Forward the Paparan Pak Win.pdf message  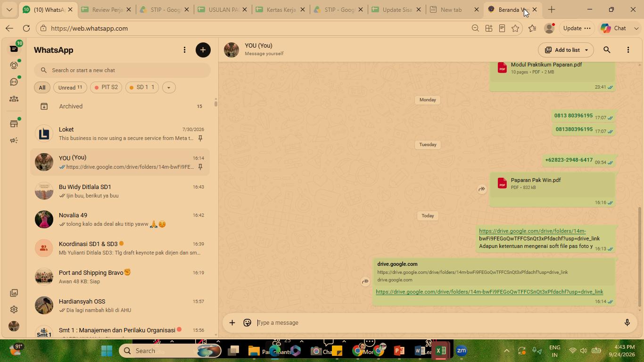pyautogui.click(x=482, y=189)
